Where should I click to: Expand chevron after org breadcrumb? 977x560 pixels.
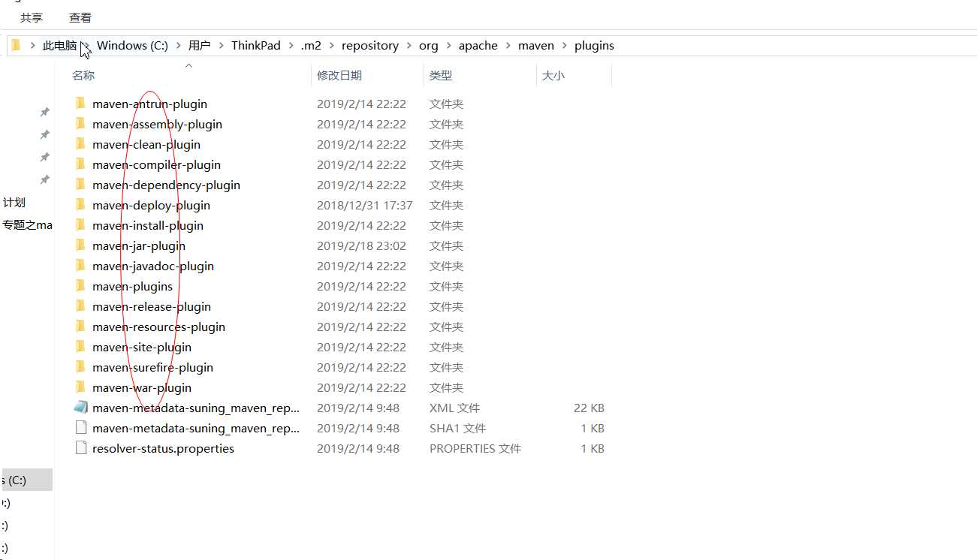[x=449, y=46]
